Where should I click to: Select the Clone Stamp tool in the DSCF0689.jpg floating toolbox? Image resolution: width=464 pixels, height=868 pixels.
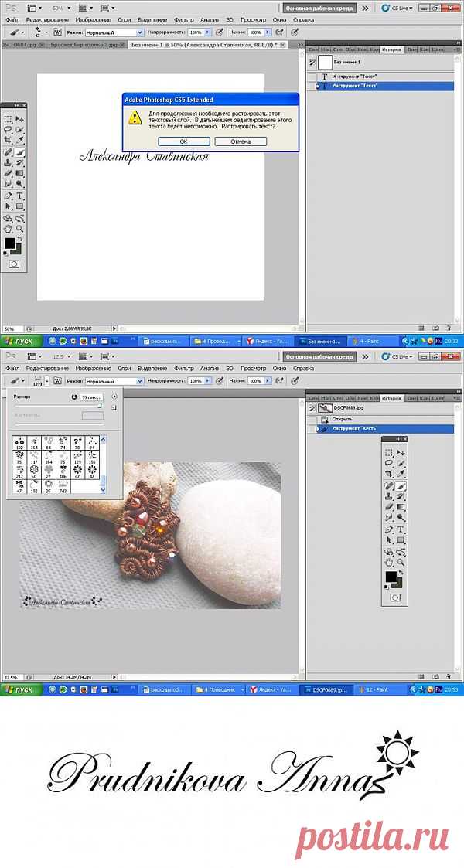pos(389,496)
